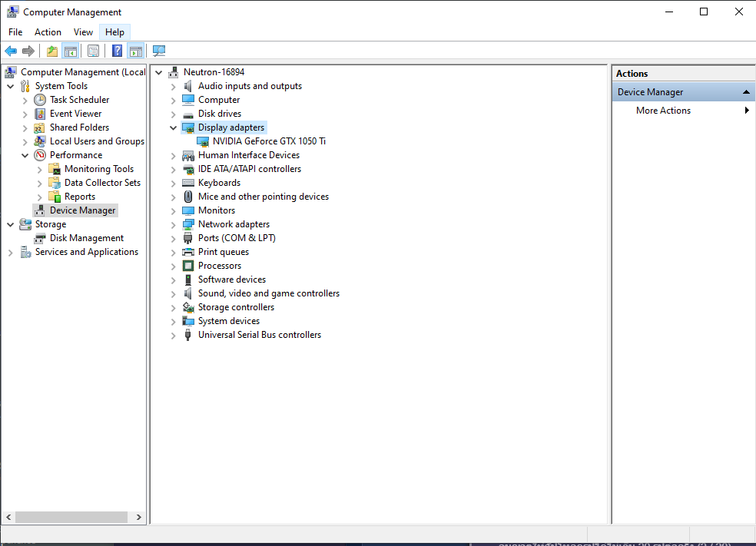The image size is (756, 546).
Task: Click the Event Viewer icon in tree
Action: 40,114
